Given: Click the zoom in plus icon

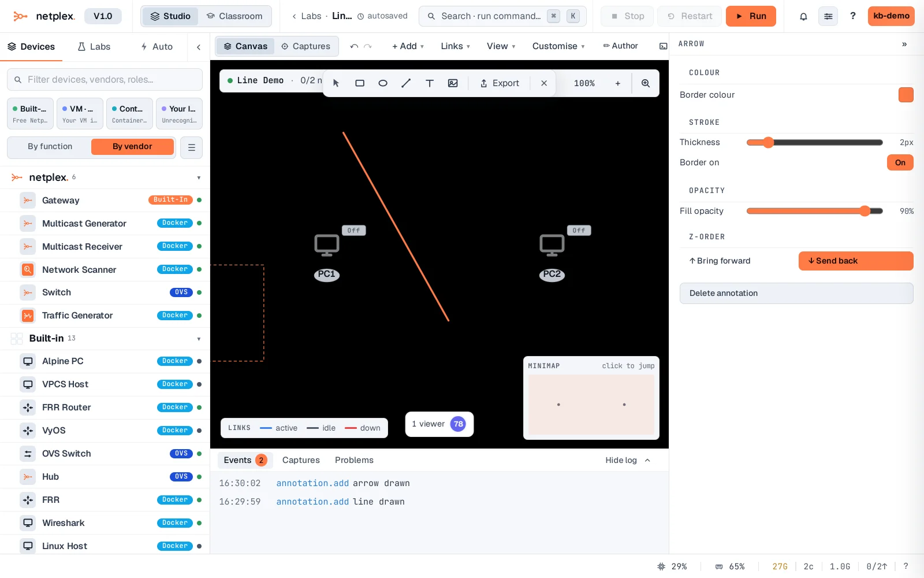Looking at the screenshot, I should [x=618, y=83].
